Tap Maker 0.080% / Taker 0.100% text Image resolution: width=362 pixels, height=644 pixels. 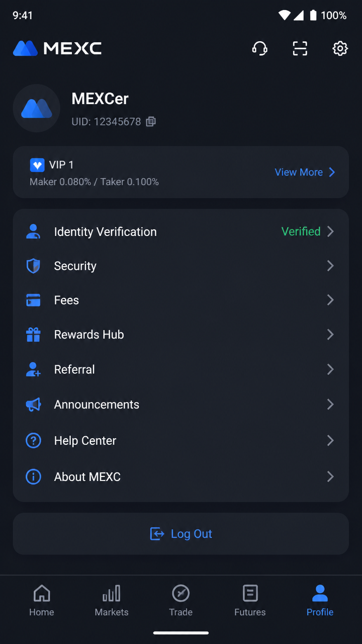click(x=95, y=182)
